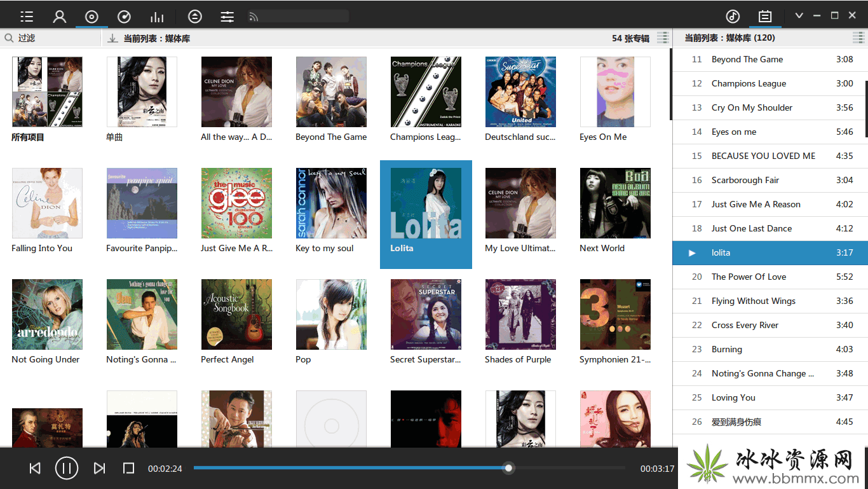Open the 'Noting's Gonna ...' album cover
868x489 pixels.
[142, 315]
